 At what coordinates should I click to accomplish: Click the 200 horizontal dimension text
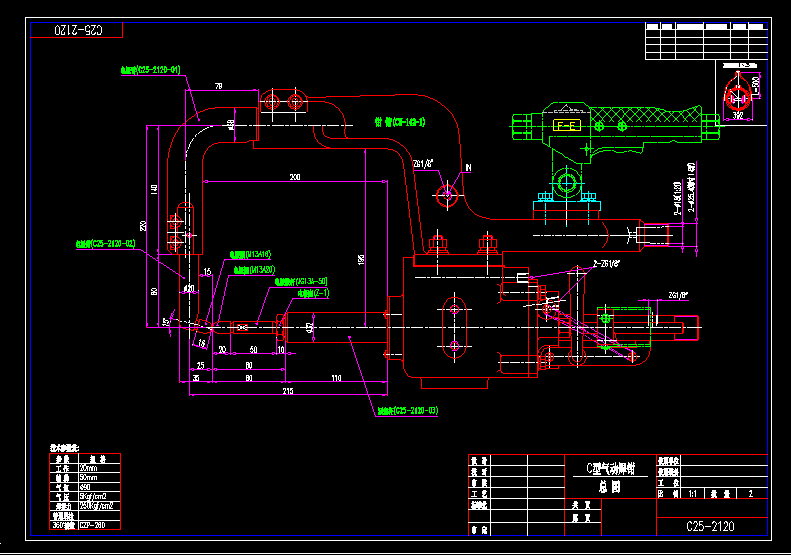click(x=294, y=177)
